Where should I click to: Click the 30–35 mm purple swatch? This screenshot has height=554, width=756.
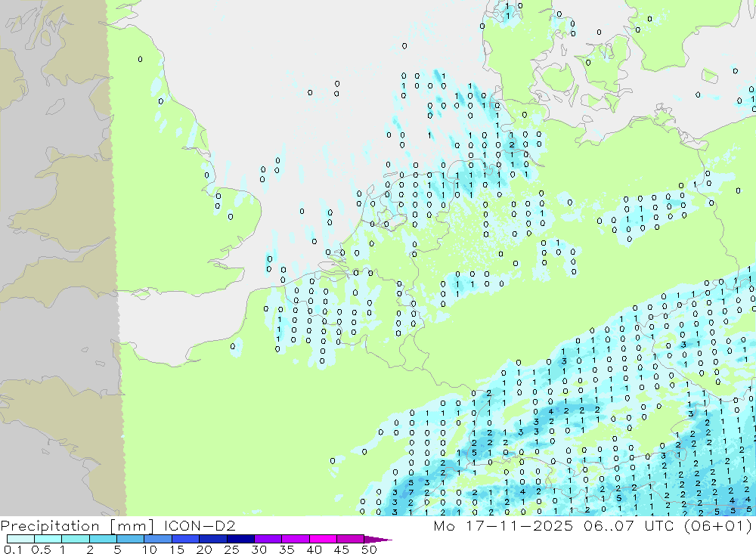coord(268,539)
